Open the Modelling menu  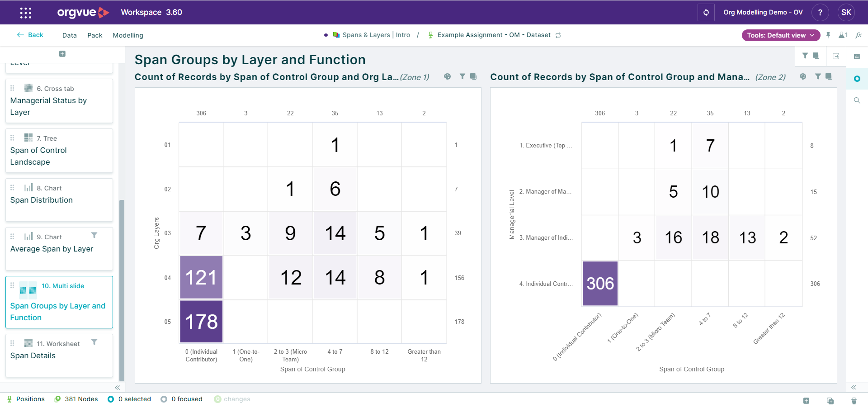128,35
